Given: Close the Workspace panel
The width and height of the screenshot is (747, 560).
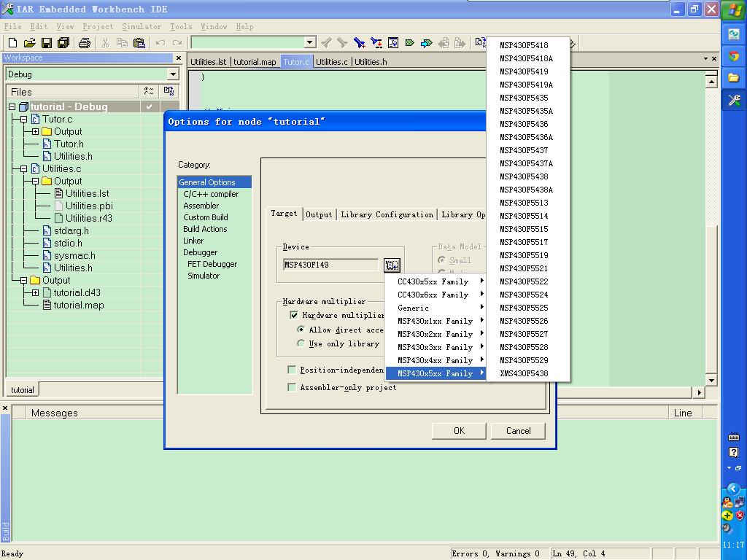Looking at the screenshot, I should [x=179, y=58].
